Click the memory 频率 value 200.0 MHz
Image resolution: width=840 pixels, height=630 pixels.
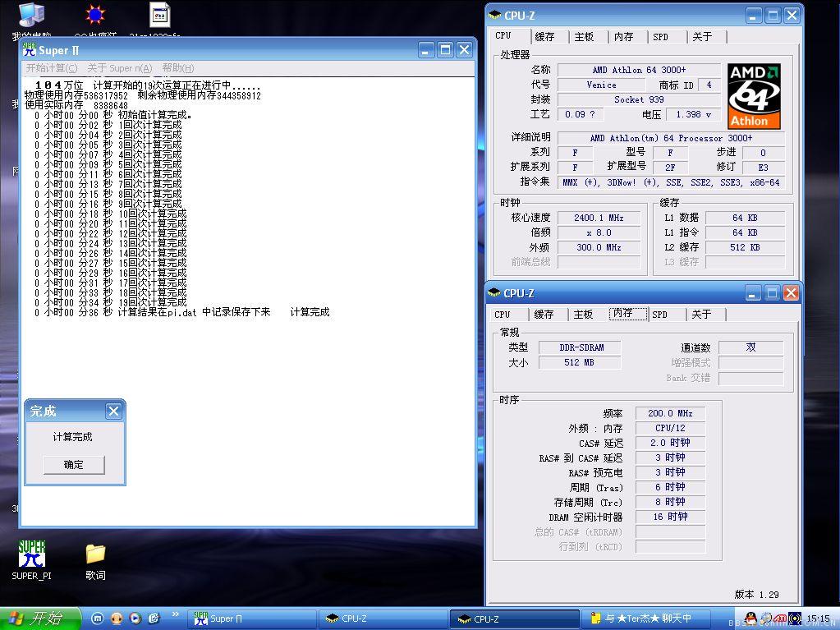(670, 414)
